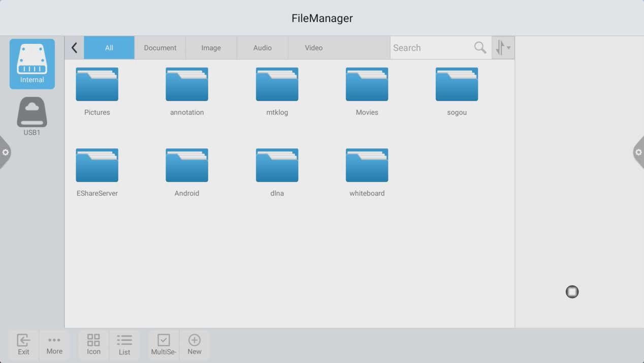This screenshot has width=644, height=363.
Task: Expand the left edge settings handle
Action: [x=5, y=153]
